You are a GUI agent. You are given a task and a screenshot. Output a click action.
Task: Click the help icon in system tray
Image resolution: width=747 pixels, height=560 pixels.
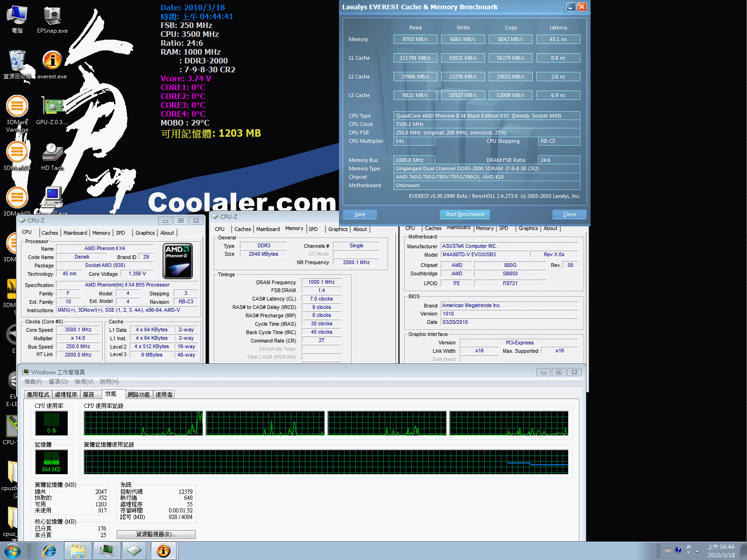point(678,550)
